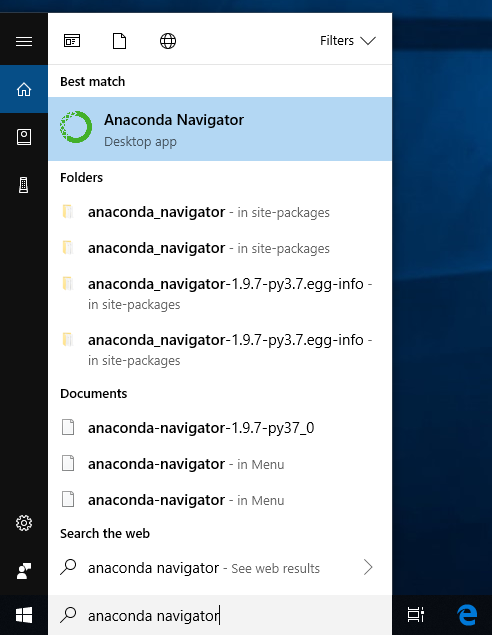
Task: Open the Windows Start button
Action: point(24,615)
